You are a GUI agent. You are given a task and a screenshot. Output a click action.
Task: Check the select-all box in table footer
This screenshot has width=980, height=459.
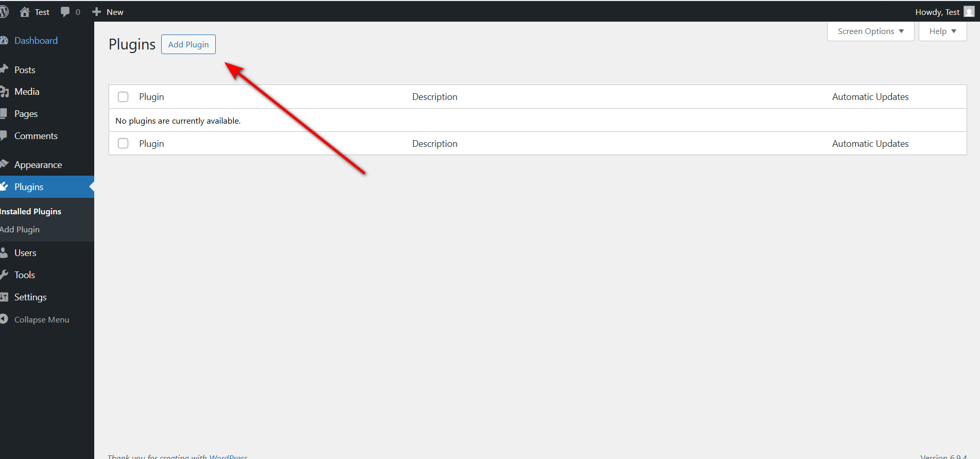[x=123, y=143]
